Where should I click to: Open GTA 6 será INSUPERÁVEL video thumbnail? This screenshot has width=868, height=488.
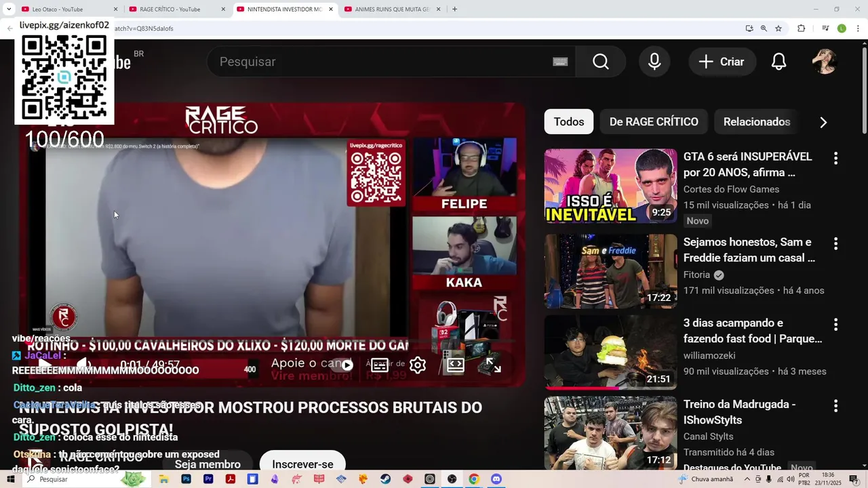coord(610,186)
